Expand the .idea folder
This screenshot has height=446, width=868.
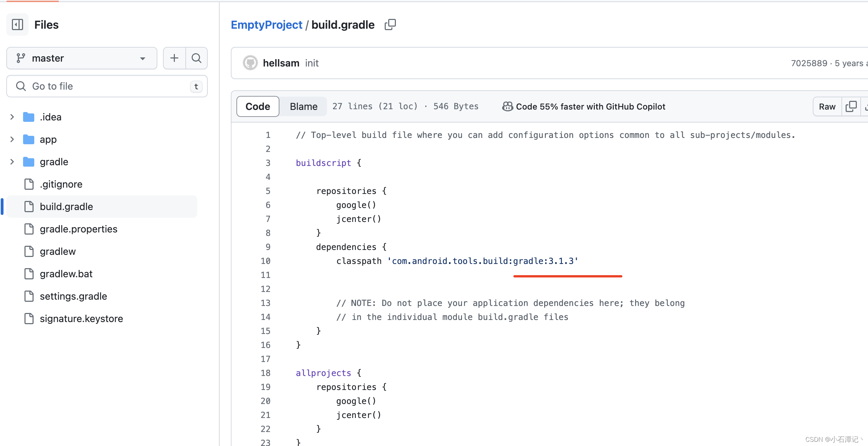coord(12,117)
